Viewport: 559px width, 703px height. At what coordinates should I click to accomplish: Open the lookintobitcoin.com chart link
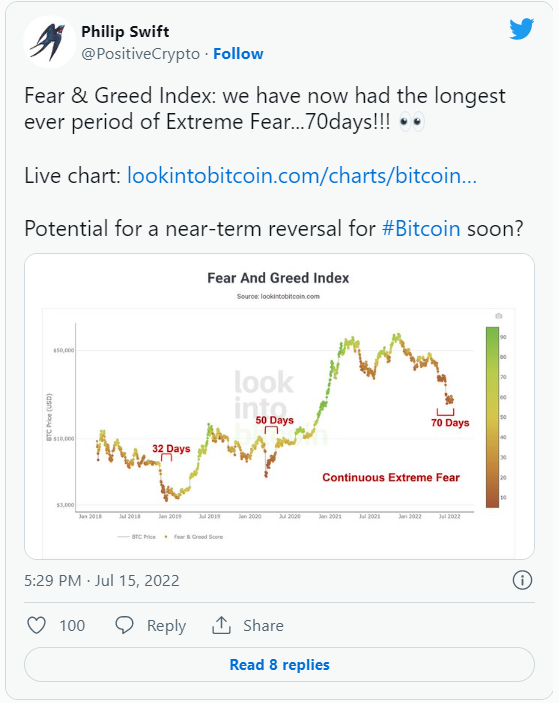pyautogui.click(x=302, y=175)
